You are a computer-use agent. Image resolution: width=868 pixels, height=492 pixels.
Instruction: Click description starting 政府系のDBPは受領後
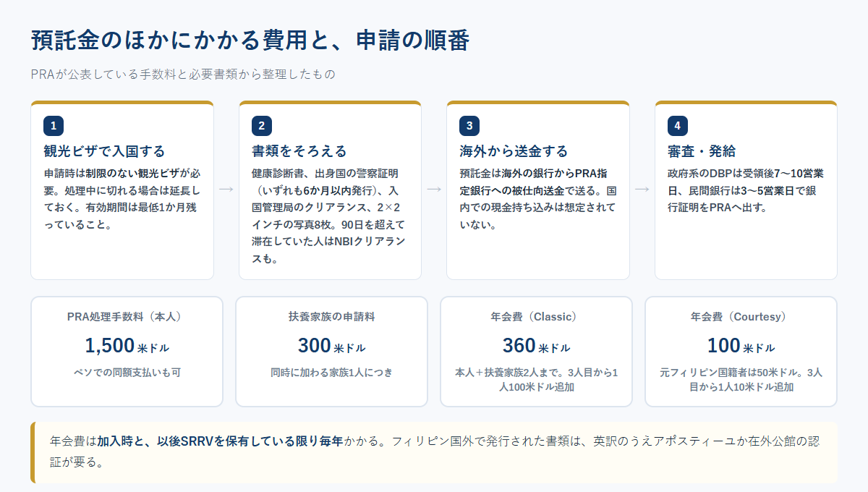click(x=745, y=190)
